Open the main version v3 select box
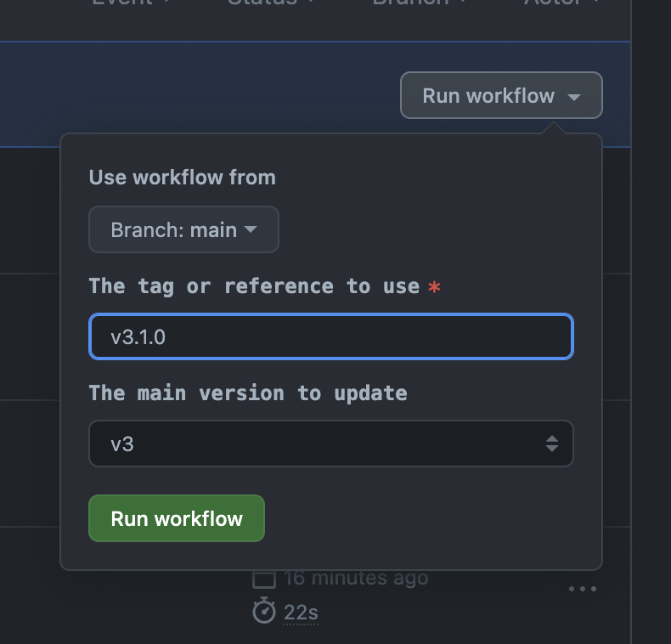Viewport: 671px width, 644px height. [330, 443]
